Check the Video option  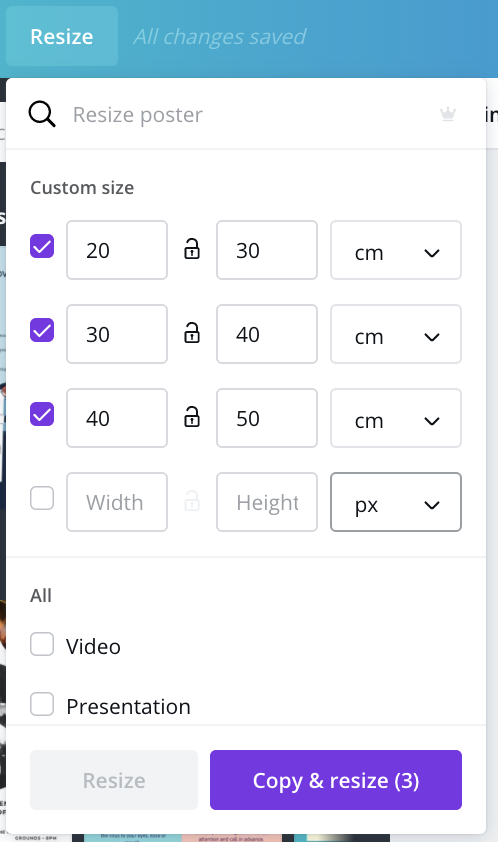(42, 644)
